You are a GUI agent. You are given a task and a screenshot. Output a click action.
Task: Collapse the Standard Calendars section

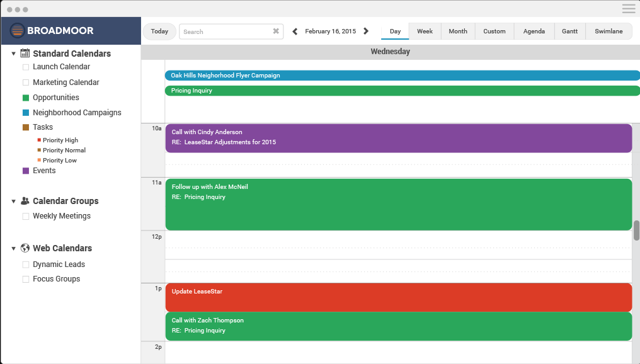click(x=13, y=54)
